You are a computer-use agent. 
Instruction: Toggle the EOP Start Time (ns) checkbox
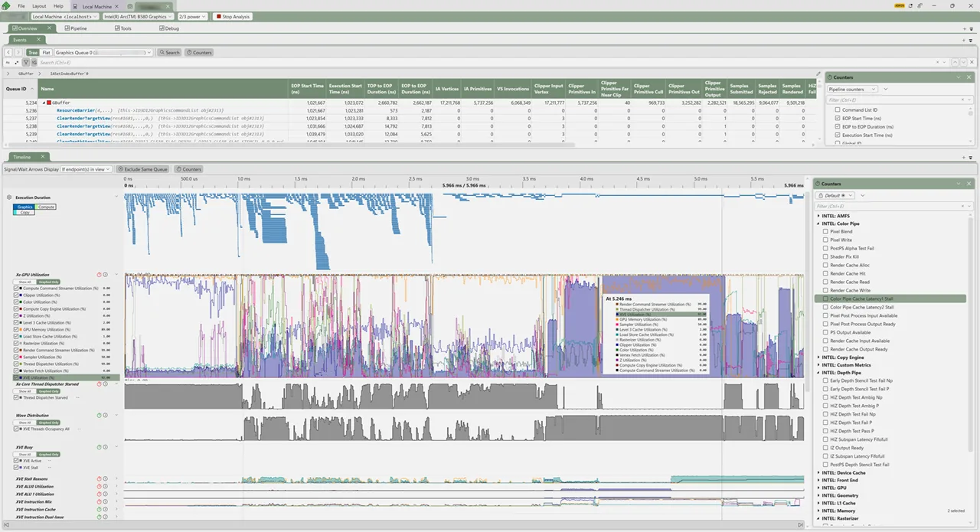click(x=838, y=119)
